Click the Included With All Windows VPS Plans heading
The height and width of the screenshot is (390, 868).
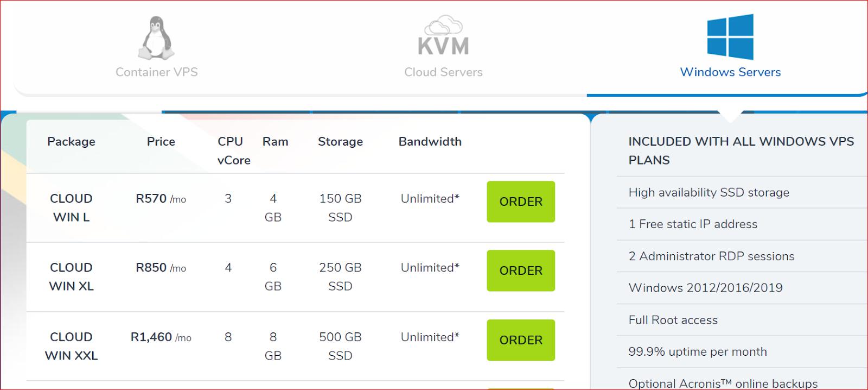[x=741, y=151]
